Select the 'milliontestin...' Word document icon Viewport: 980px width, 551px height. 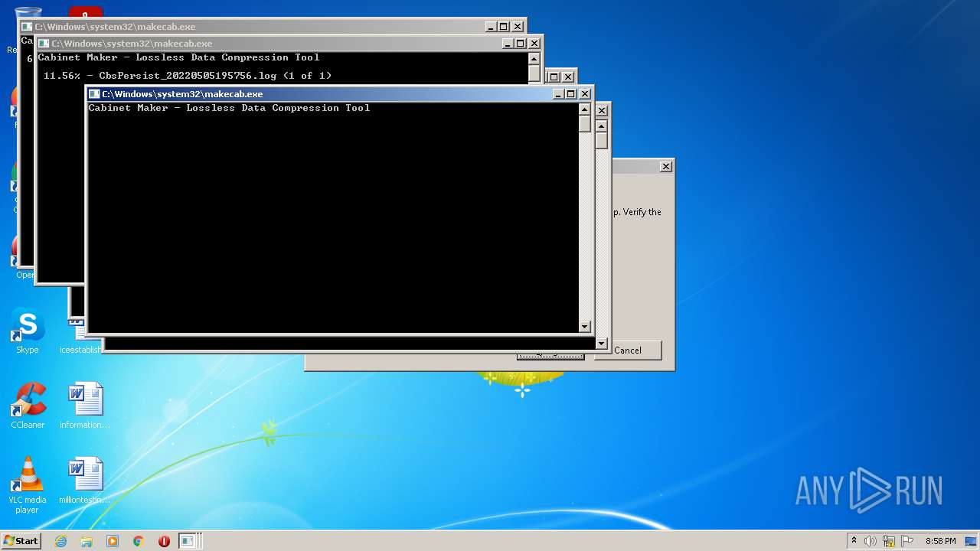tap(85, 481)
